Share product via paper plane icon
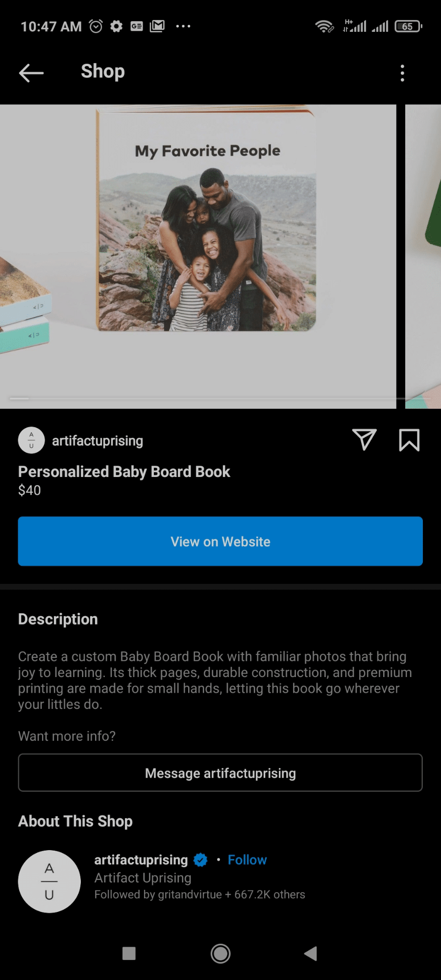The image size is (441, 980). pyautogui.click(x=364, y=439)
